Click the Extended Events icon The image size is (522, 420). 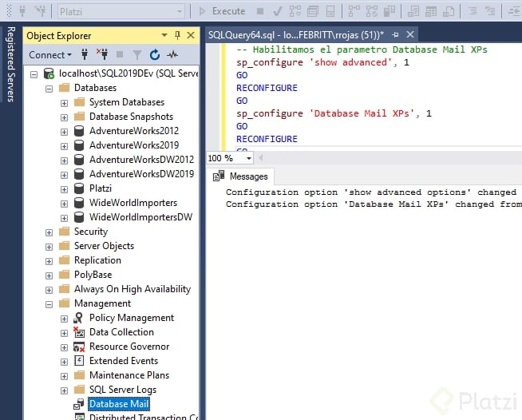(x=79, y=361)
